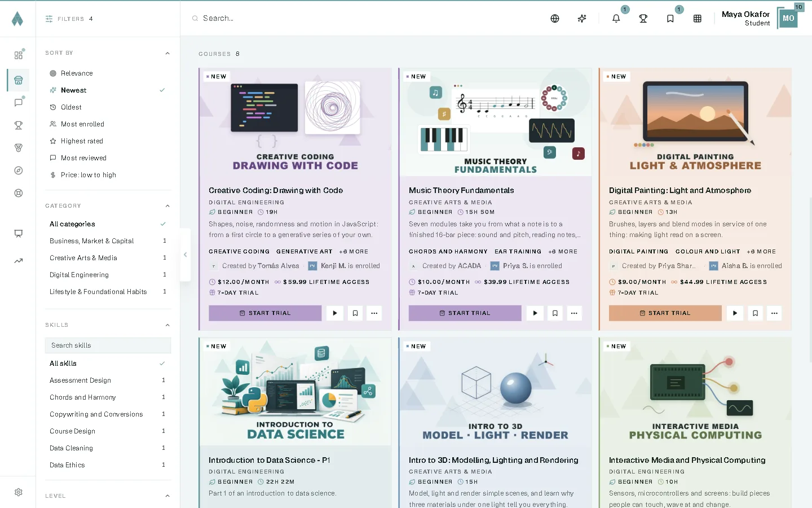The width and height of the screenshot is (812, 508).
Task: Open settings gear in left sidebar
Action: pos(19,492)
